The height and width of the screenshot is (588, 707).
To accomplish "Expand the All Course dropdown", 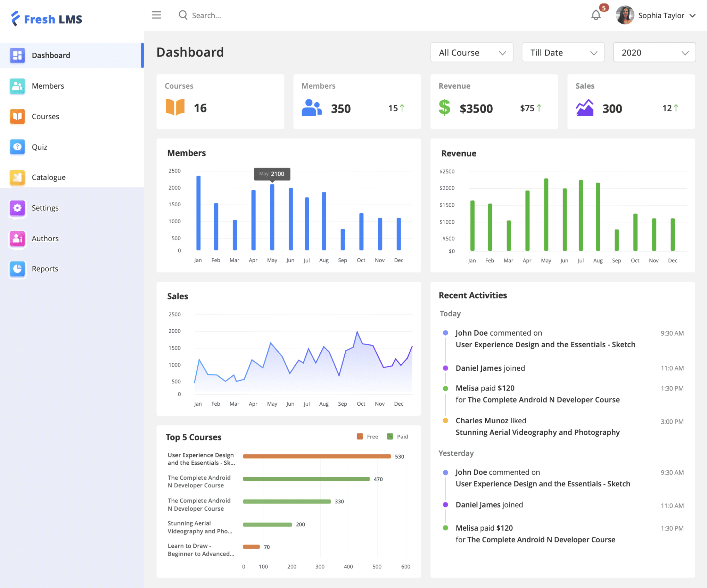I will (472, 52).
